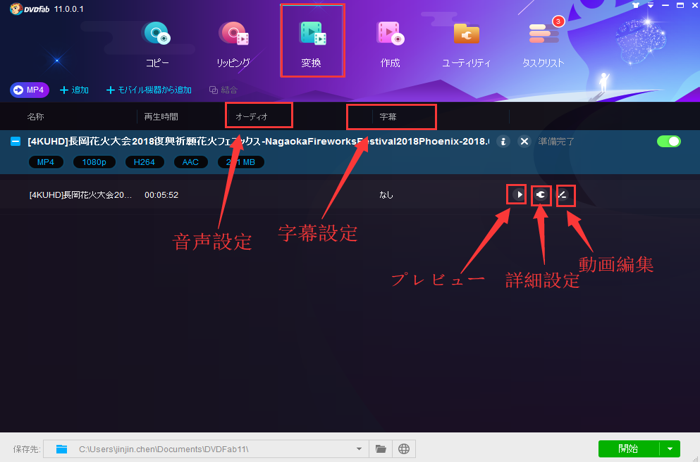
Task: Remove the 4KUHD video task
Action: coord(524,142)
